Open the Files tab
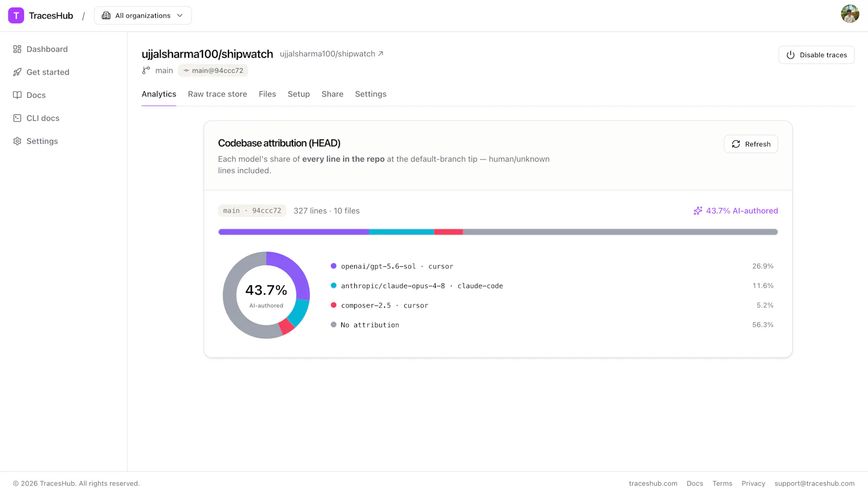 (x=267, y=94)
